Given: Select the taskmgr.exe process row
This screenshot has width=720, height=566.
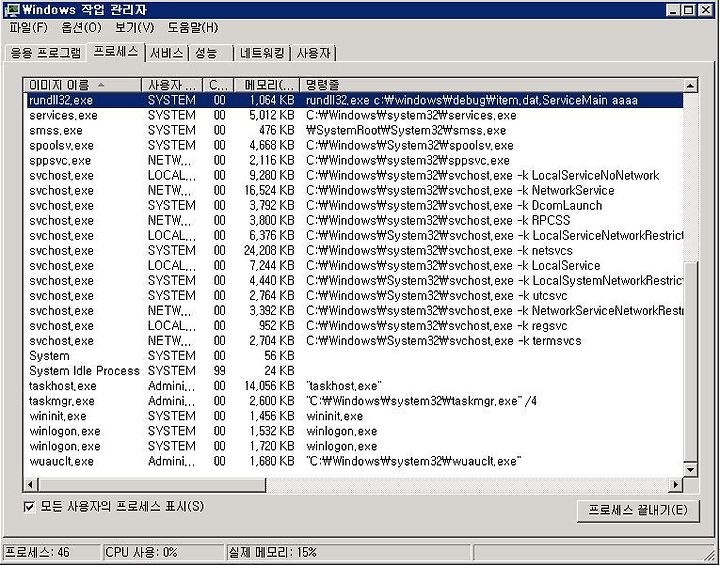Looking at the screenshot, I should [x=354, y=401].
